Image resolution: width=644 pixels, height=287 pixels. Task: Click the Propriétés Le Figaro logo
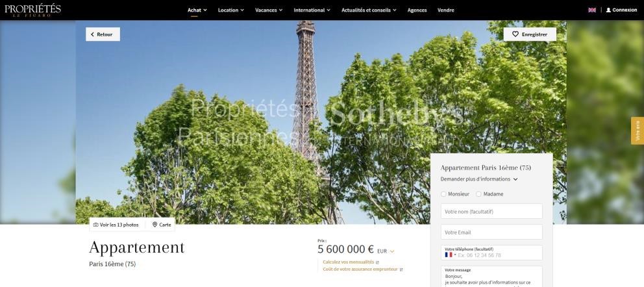click(33, 10)
